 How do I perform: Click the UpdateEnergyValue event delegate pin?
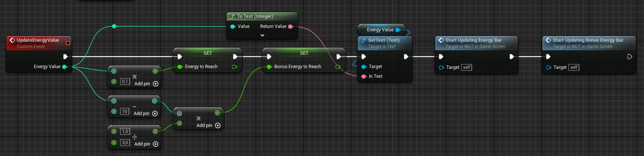click(68, 43)
